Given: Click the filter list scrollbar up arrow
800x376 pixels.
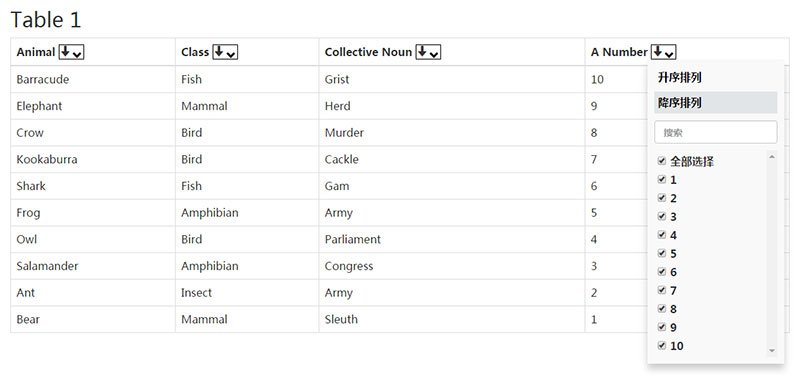Looking at the screenshot, I should coord(771,157).
